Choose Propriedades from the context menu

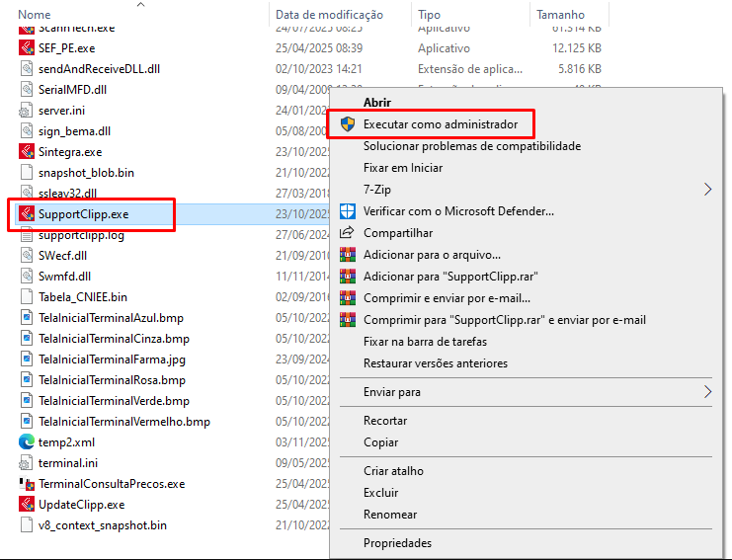(x=397, y=543)
